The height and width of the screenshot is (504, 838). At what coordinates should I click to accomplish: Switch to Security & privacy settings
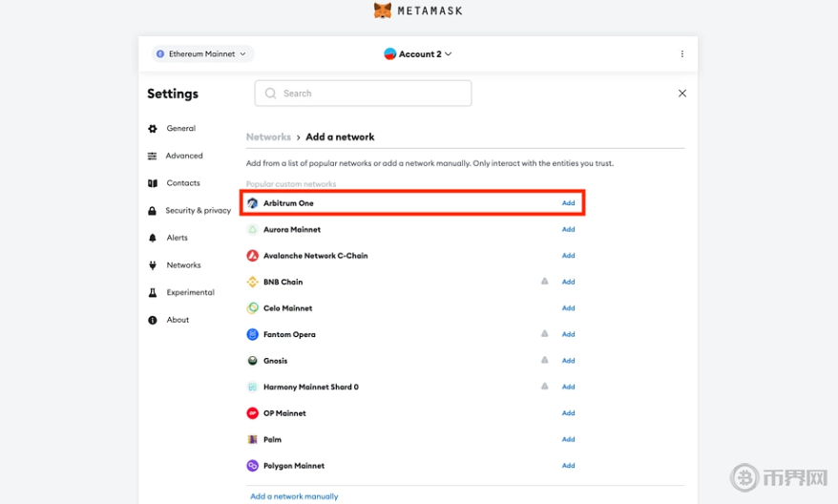[198, 211]
